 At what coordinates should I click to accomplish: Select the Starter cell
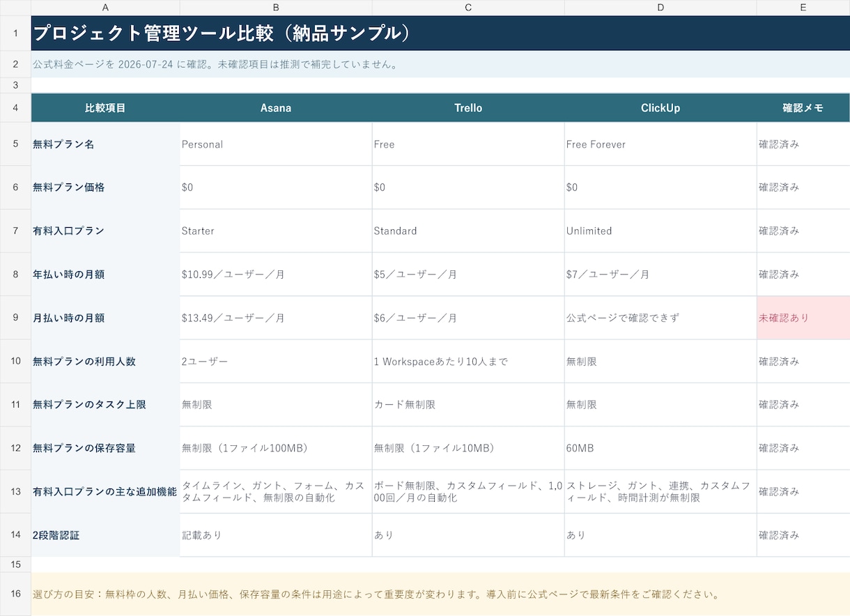tap(276, 231)
